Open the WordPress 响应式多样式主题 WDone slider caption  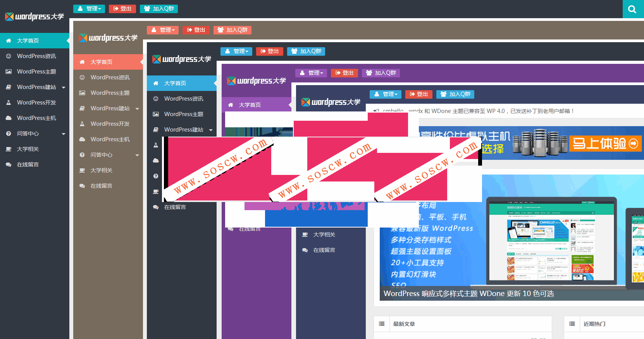(468, 294)
